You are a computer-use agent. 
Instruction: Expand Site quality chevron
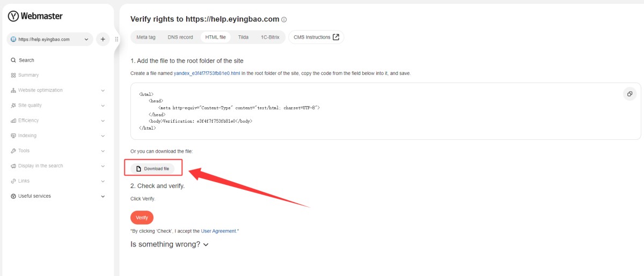103,106
